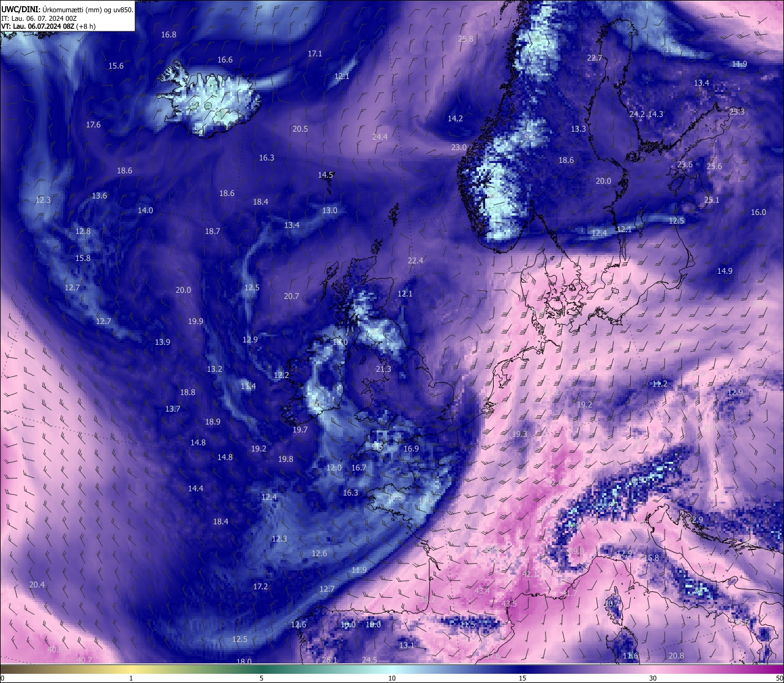Click the 23.0 value off Norway's coast
This screenshot has height=683, width=784.
tap(459, 148)
